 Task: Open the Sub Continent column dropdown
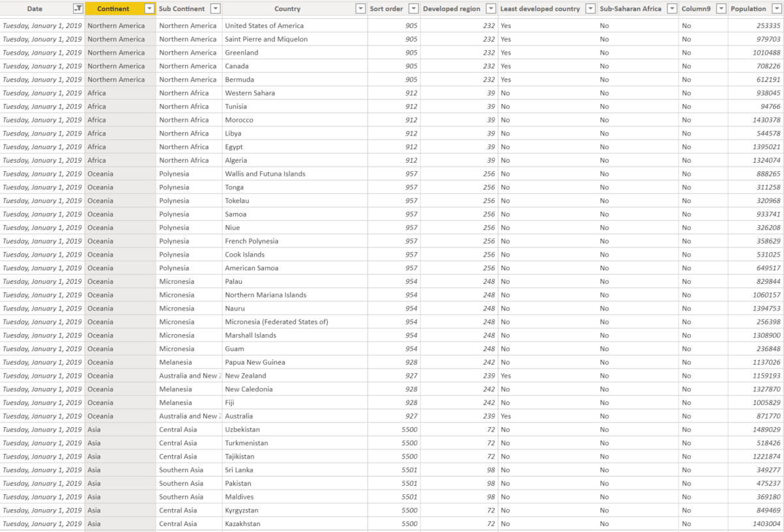point(216,8)
